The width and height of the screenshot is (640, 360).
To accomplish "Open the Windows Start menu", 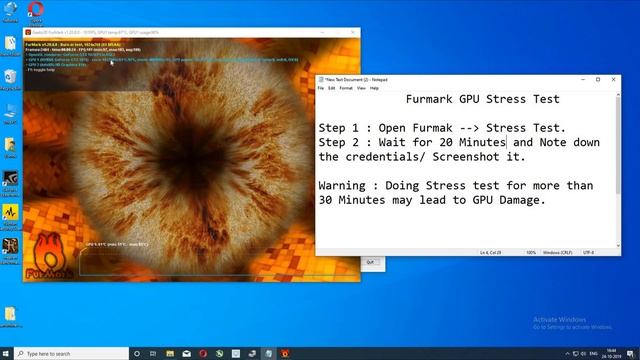I will click(x=6, y=353).
